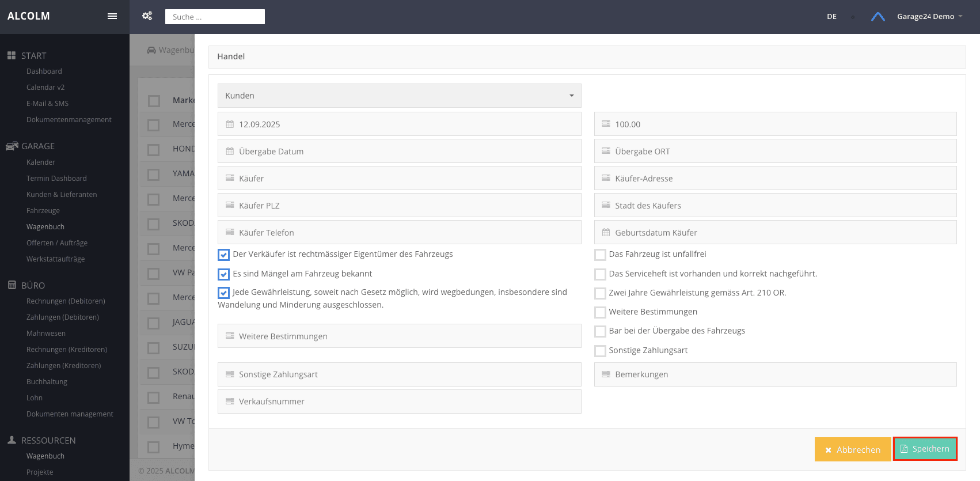Image resolution: width=980 pixels, height=481 pixels.
Task: Click the ALCOLM logo link
Action: click(29, 16)
